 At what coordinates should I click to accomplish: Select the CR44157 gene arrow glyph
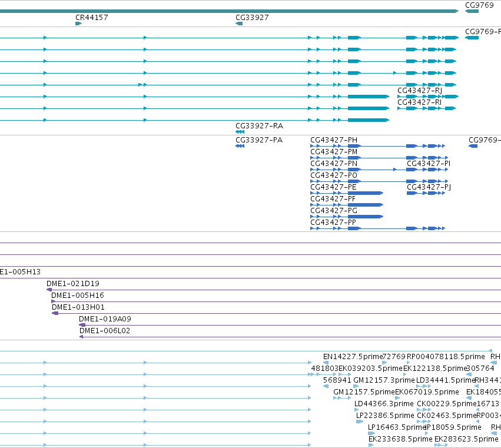coord(79,24)
